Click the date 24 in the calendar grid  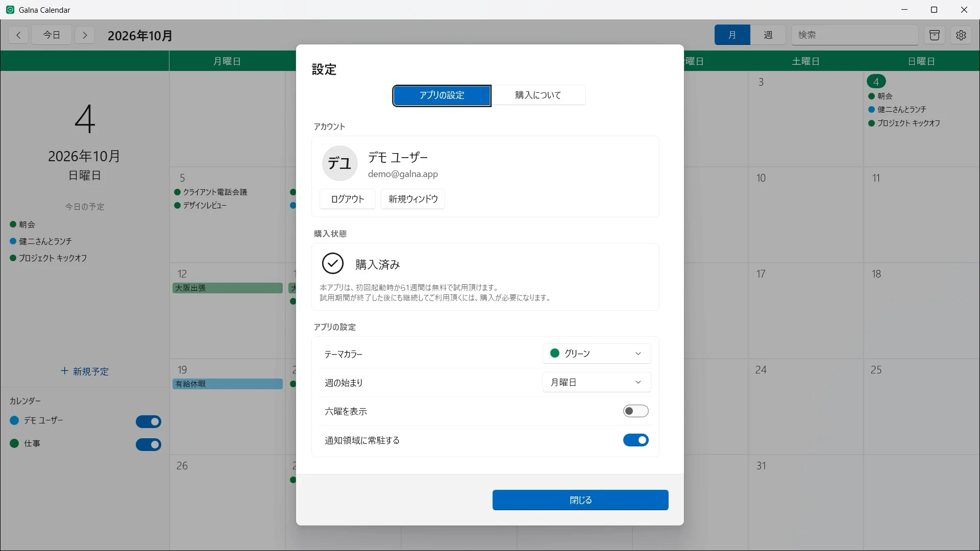coord(761,370)
